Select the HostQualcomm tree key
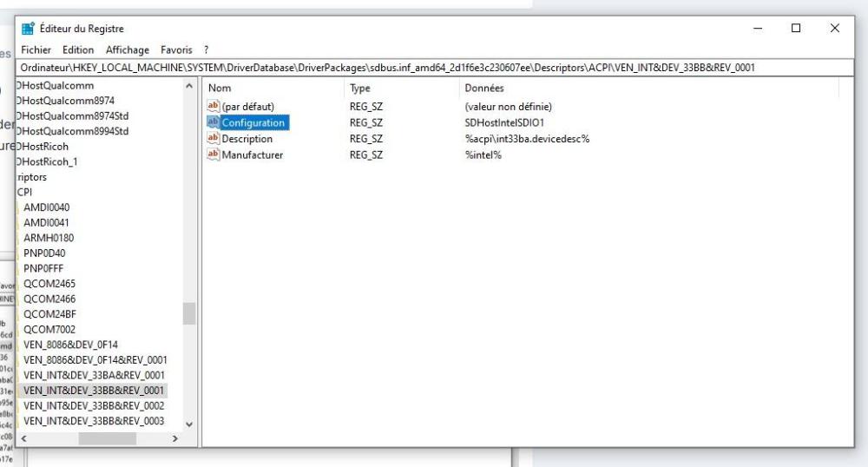Viewport: 868px width, 467px height. point(56,85)
